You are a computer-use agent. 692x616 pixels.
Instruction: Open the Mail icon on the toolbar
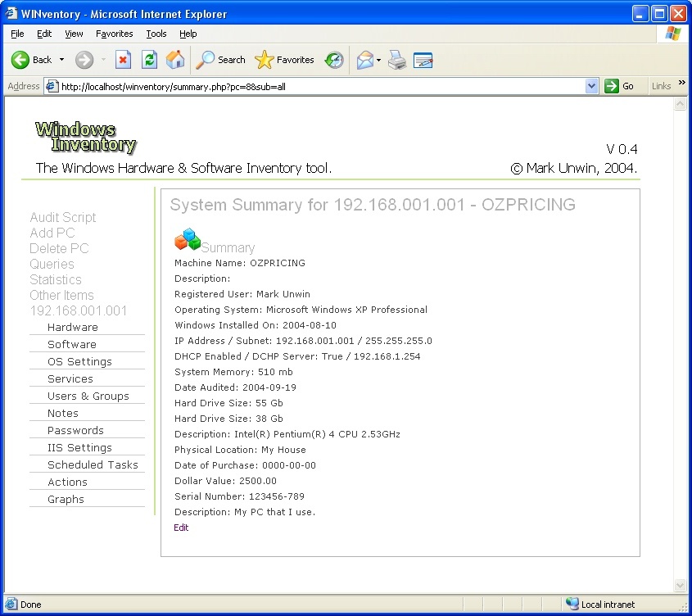tap(366, 60)
